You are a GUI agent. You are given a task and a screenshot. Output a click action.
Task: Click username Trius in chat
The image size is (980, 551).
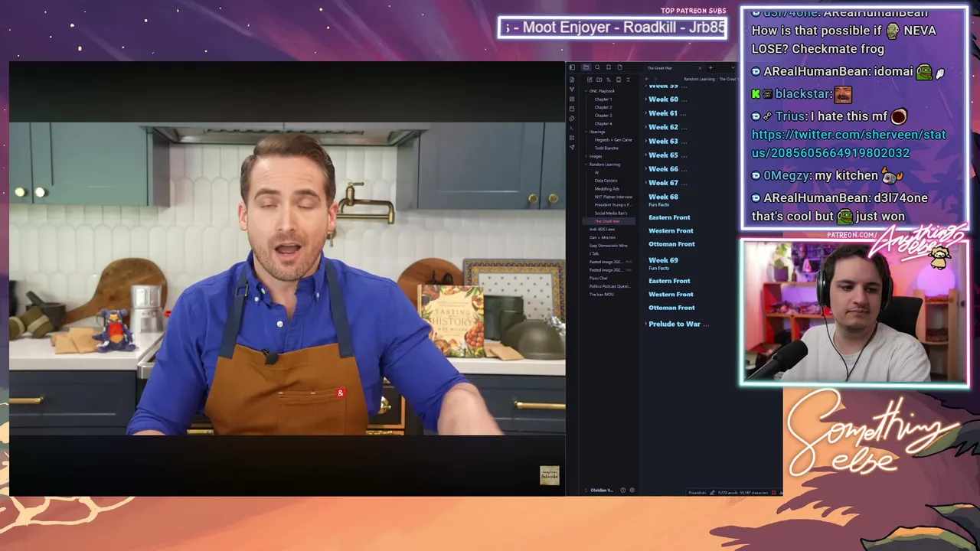pos(791,116)
